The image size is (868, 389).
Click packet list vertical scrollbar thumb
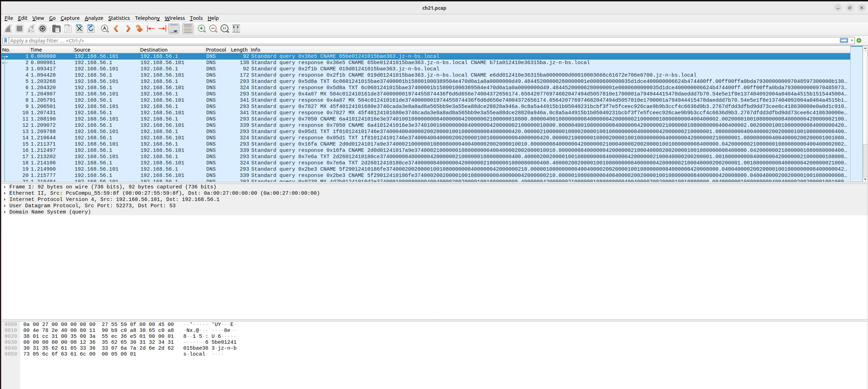865,97
